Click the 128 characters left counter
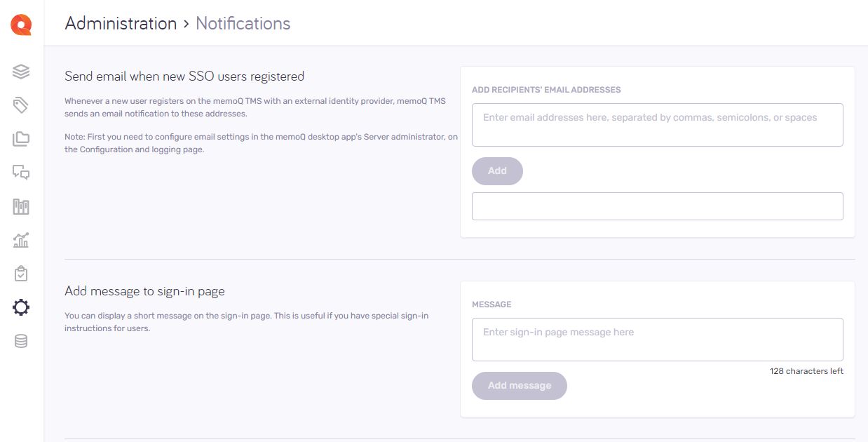 (x=806, y=370)
